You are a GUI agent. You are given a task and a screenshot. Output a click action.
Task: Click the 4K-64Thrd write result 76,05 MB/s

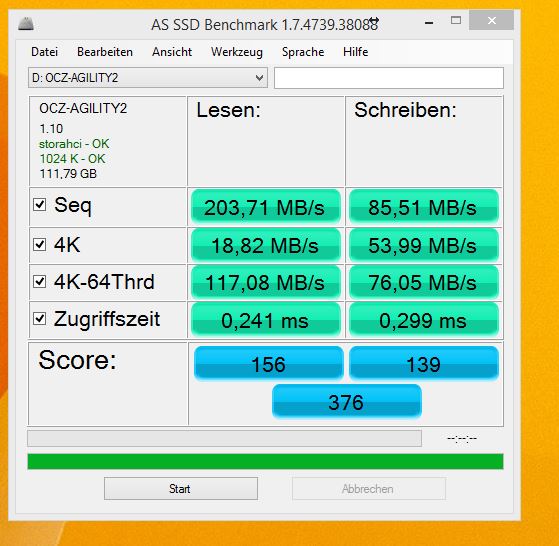(x=424, y=283)
